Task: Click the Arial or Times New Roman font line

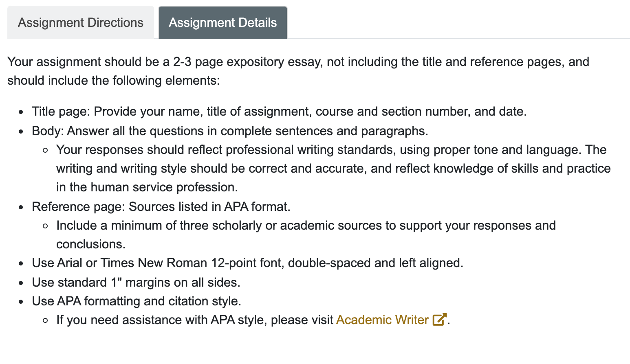Action: tap(248, 263)
